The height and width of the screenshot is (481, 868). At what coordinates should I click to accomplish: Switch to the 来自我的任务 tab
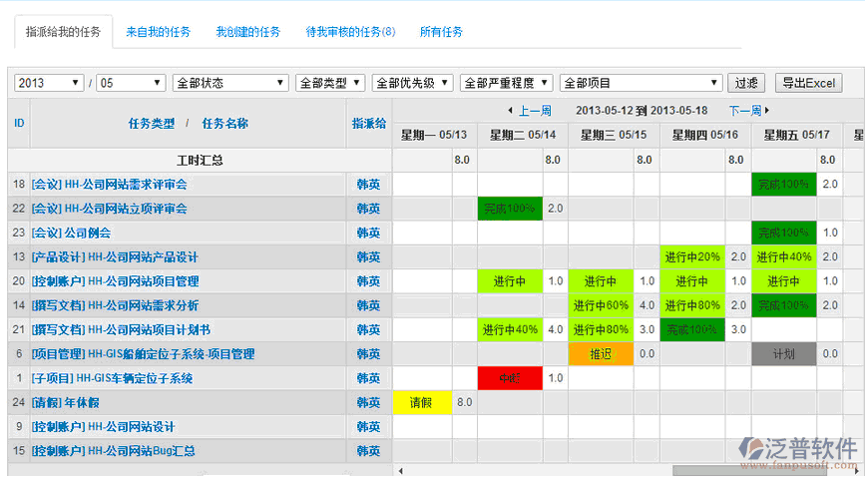tap(158, 32)
